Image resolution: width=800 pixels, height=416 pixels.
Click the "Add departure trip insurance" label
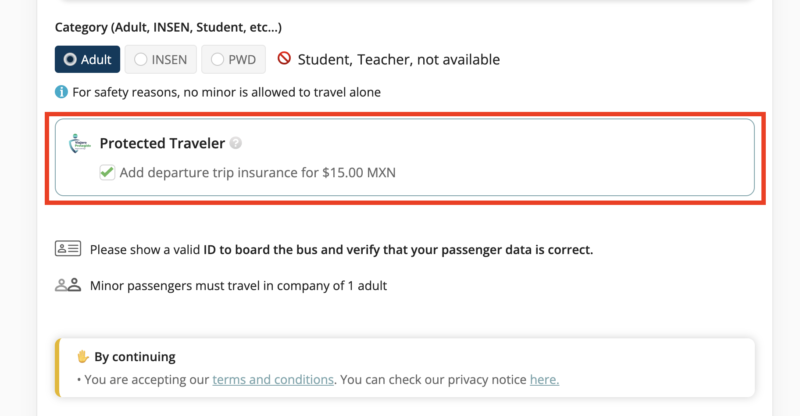257,172
